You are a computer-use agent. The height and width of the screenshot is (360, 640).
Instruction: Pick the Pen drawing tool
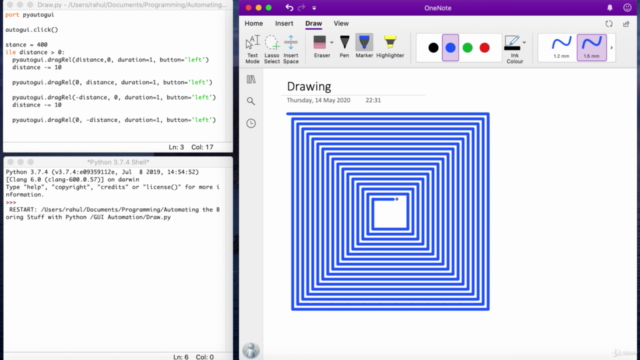tap(344, 46)
